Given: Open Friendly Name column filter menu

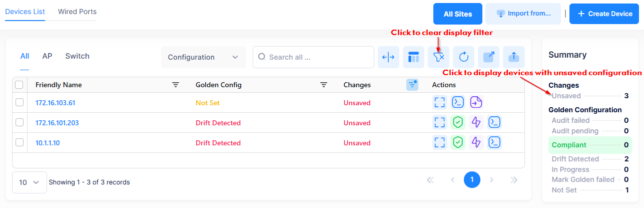Looking at the screenshot, I should 176,85.
